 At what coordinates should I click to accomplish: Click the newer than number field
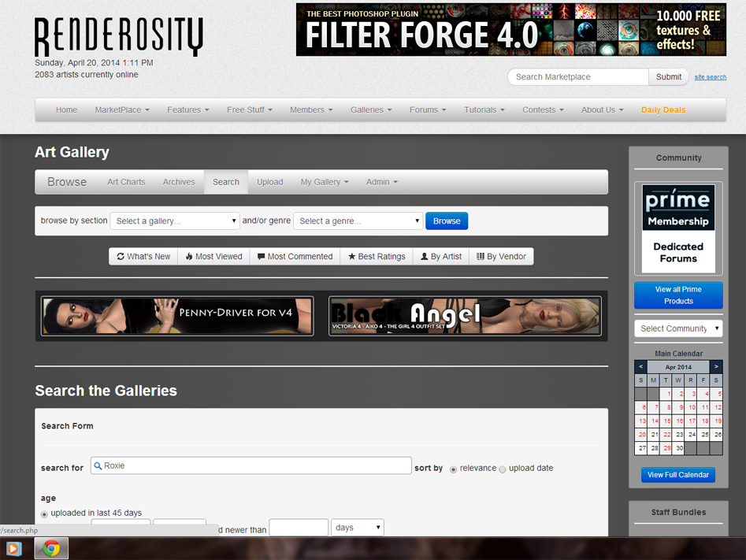point(299,528)
